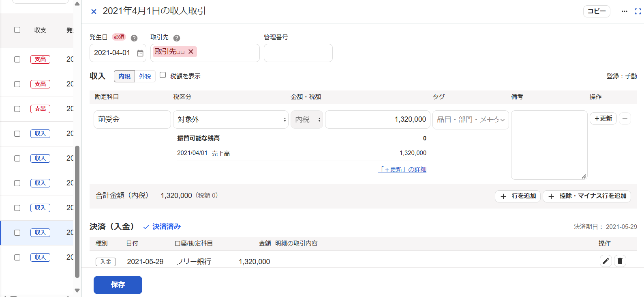644x297 pixels.
Task: Click the list vertical scrollbar thumb
Action: coord(77,212)
